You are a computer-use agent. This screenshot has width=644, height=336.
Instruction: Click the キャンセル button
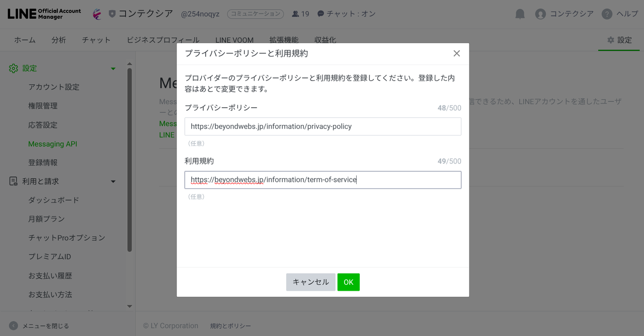click(310, 282)
